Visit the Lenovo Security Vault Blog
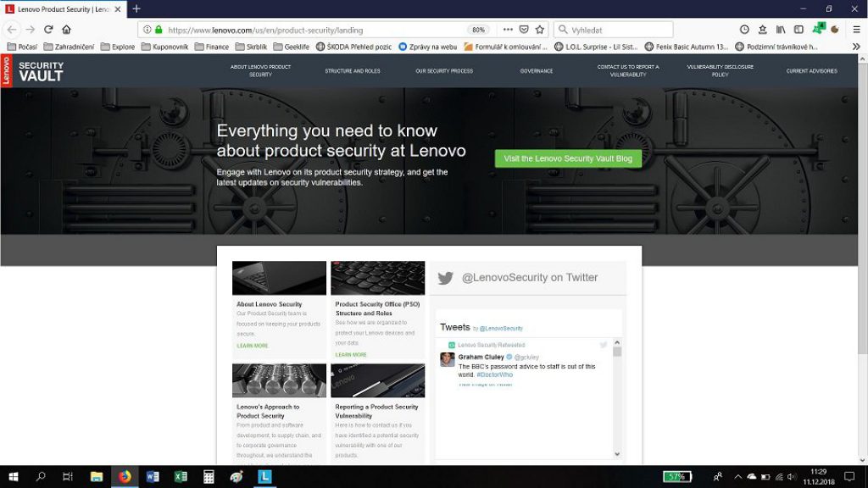 click(568, 158)
